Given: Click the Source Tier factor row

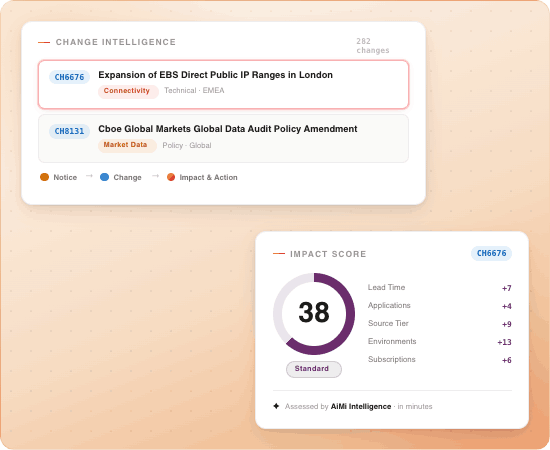Looking at the screenshot, I should [x=440, y=324].
